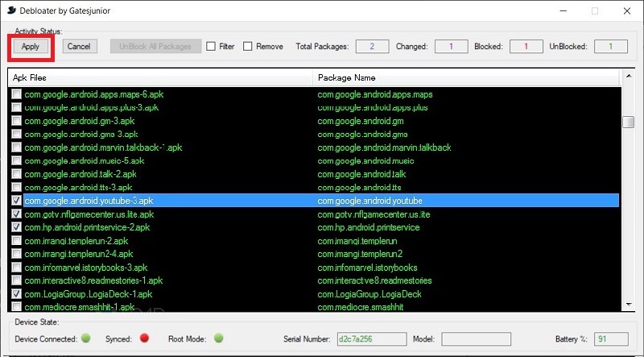
Task: Check the com.google.android.apps.maps-6.apk box
Action: pos(16,95)
